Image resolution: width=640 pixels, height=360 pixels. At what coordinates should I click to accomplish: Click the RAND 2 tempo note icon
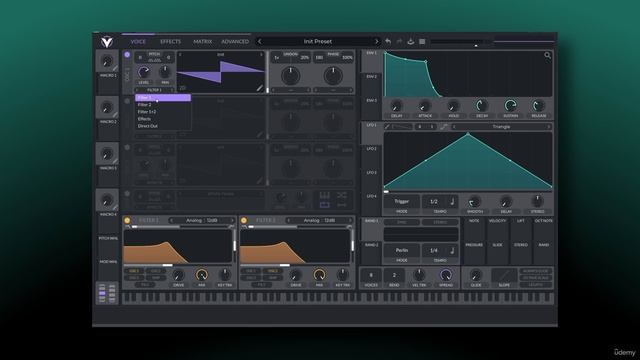click(x=452, y=250)
